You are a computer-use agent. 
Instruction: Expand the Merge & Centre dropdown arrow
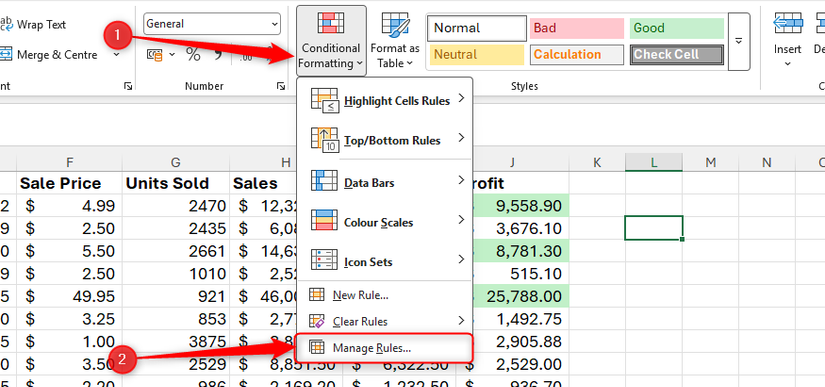click(116, 55)
